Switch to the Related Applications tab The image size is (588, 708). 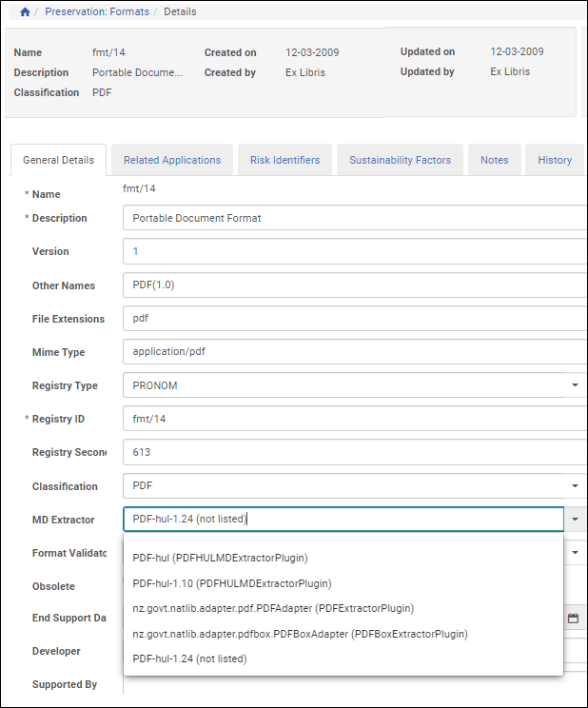tap(172, 160)
